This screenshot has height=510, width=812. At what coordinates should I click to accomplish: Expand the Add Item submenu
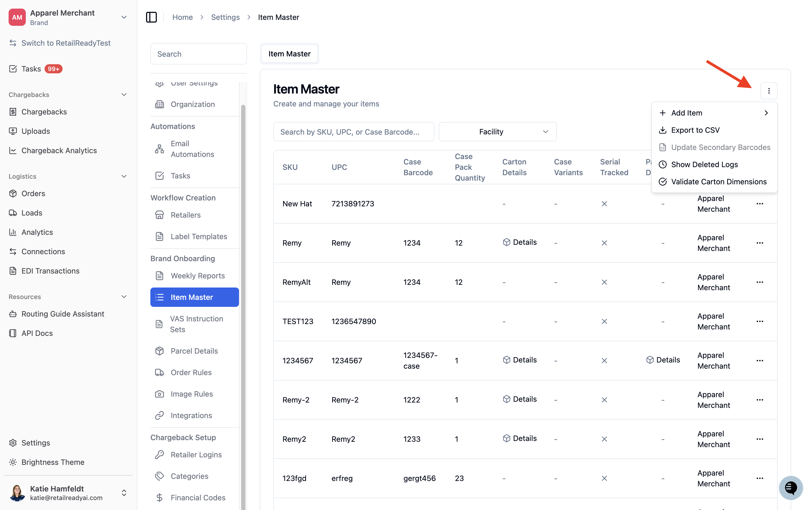tap(714, 113)
